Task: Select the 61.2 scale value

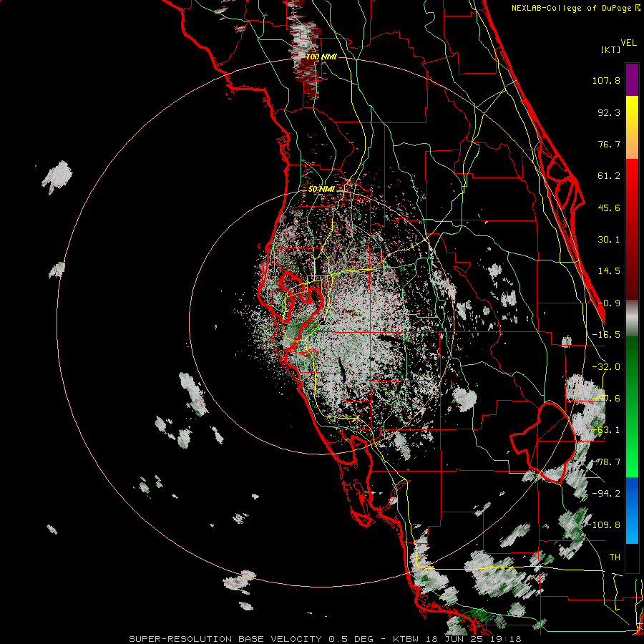Action: pos(609,176)
